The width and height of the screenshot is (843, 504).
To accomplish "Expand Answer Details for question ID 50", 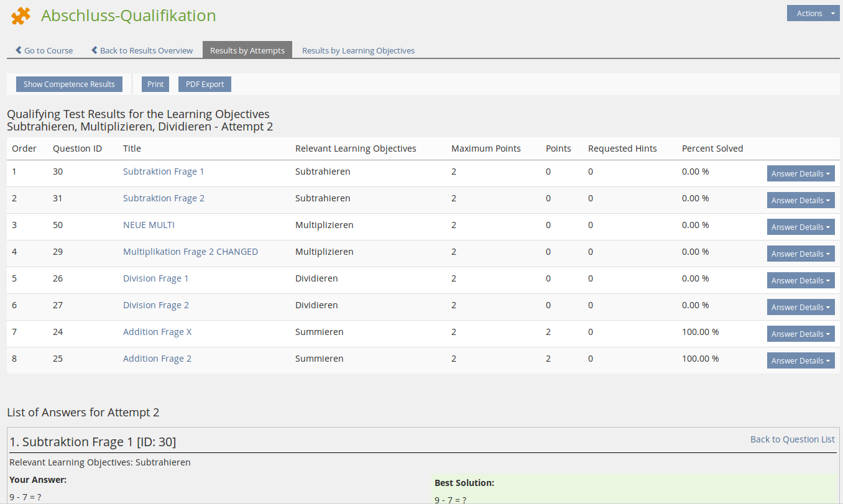I will pyautogui.click(x=800, y=227).
